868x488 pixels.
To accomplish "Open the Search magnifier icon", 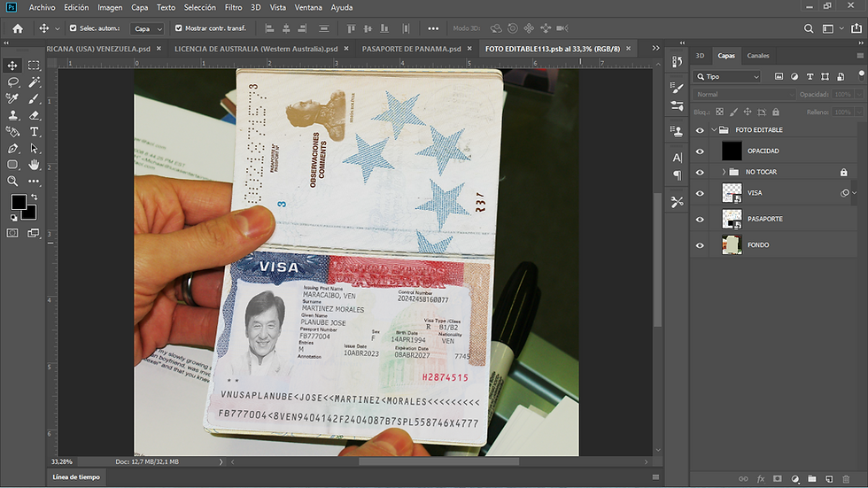I will 809,28.
